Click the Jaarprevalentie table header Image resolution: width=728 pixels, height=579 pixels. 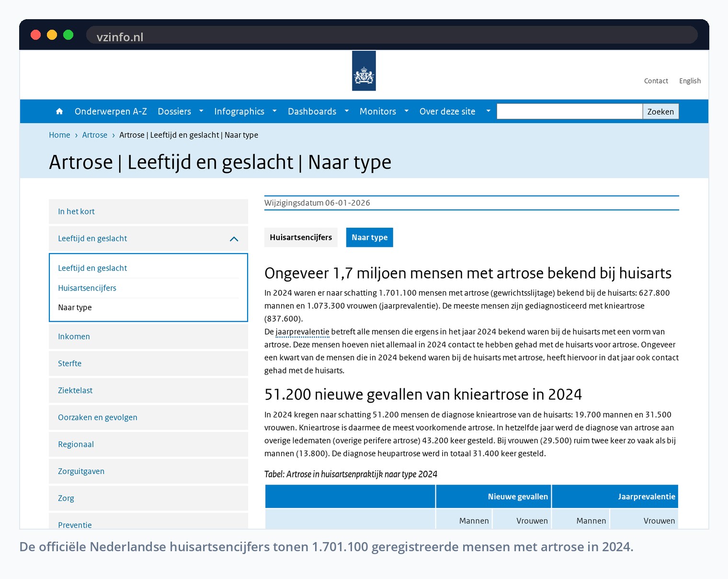(x=615, y=497)
